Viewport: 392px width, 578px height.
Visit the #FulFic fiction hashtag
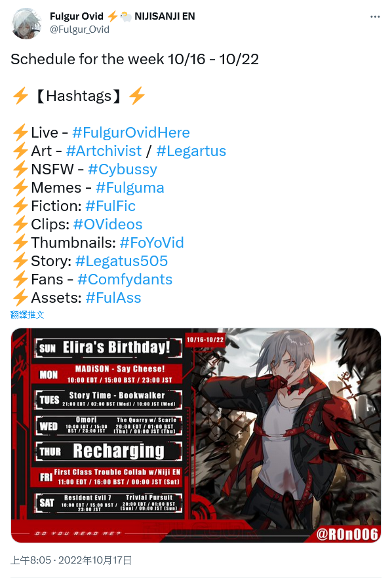coord(110,206)
